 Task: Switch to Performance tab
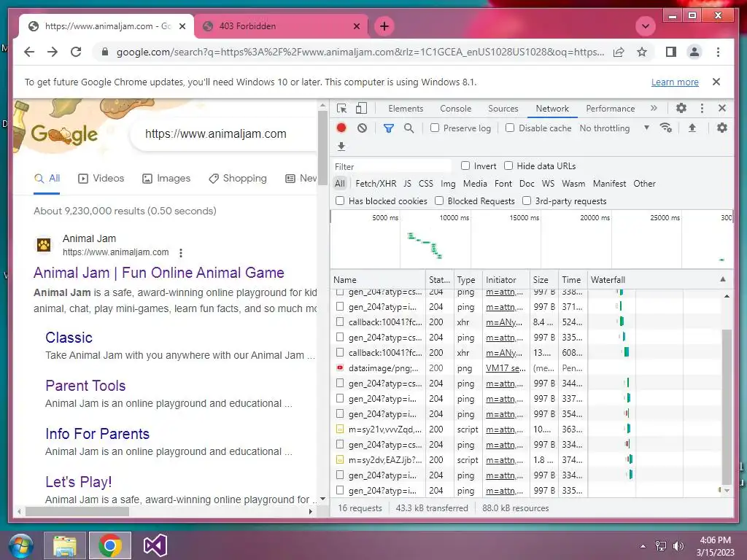click(x=611, y=109)
